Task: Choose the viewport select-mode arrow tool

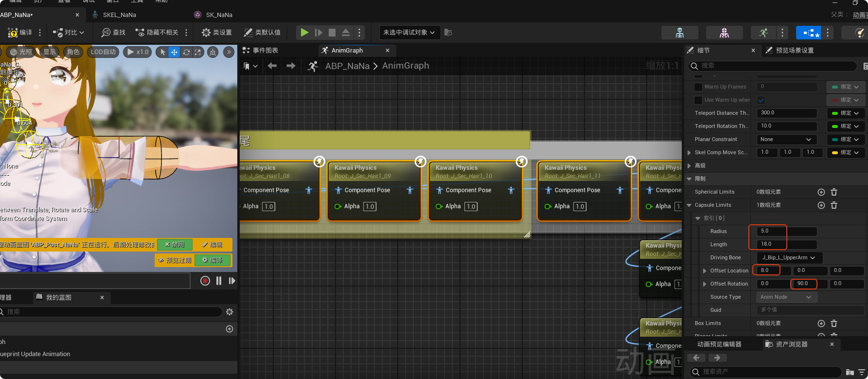Action: [x=163, y=52]
